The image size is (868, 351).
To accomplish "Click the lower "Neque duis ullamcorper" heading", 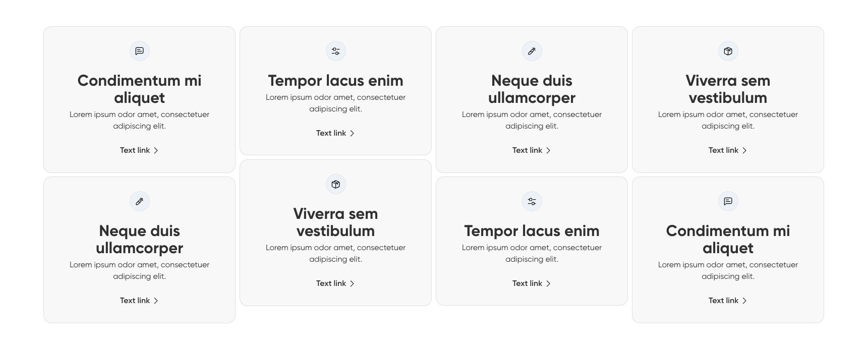I will click(140, 240).
